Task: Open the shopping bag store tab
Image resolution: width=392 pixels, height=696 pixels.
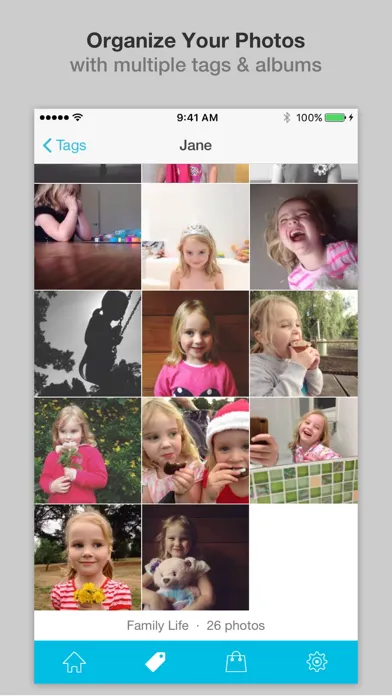Action: click(236, 662)
